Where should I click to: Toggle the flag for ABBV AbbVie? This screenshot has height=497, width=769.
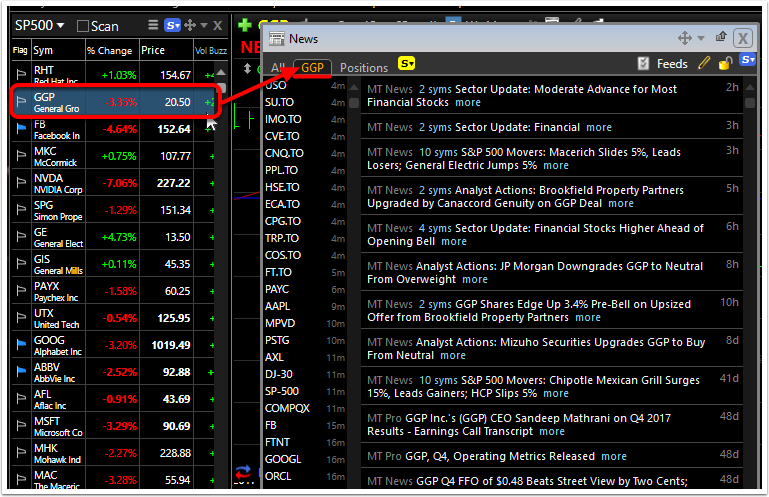[21, 371]
